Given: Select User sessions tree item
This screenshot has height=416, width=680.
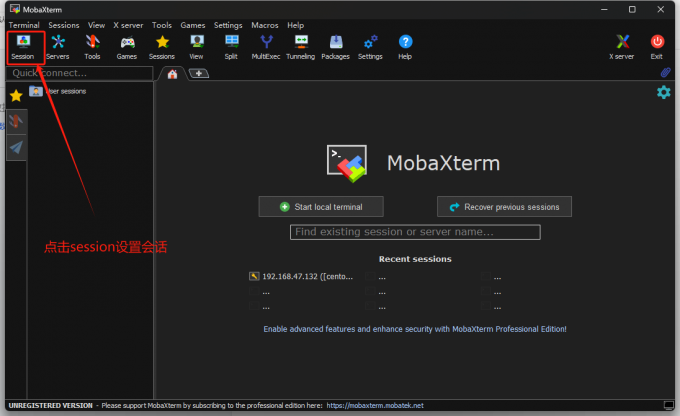Looking at the screenshot, I should 58,91.
